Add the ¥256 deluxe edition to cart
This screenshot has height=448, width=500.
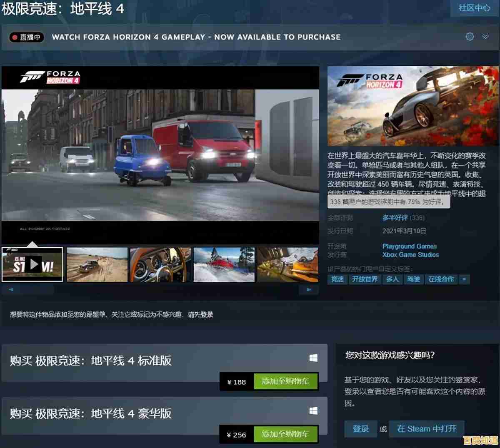point(286,434)
